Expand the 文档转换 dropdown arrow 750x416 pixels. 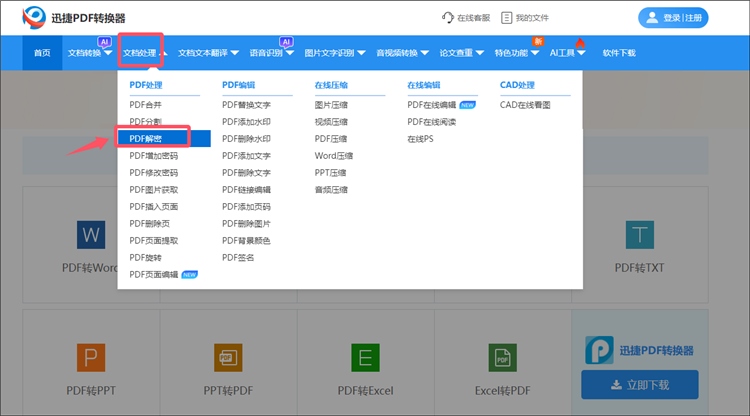point(108,53)
